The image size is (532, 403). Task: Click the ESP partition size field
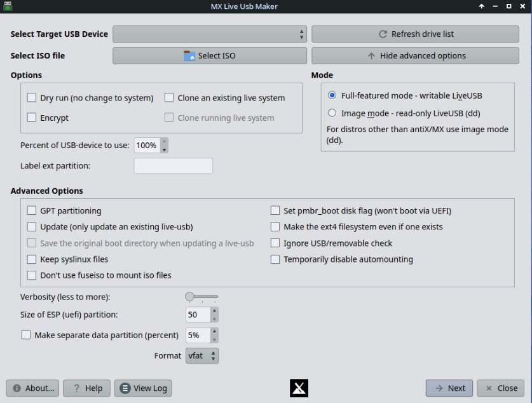198,315
